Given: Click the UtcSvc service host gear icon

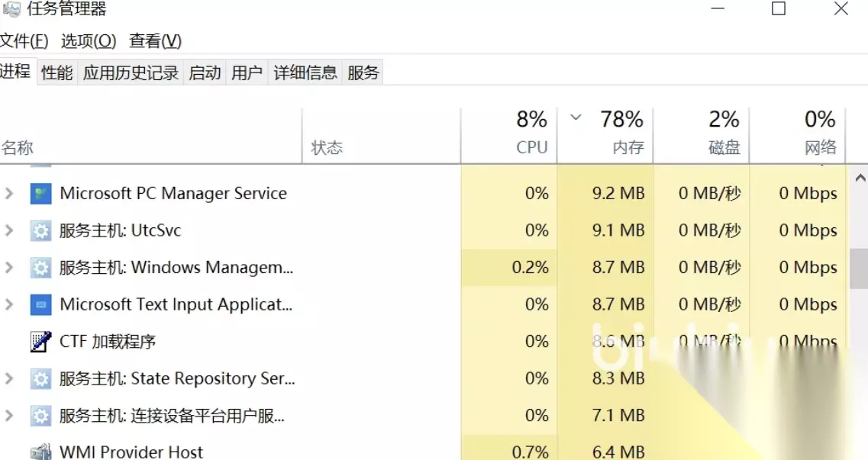Looking at the screenshot, I should pyautogui.click(x=40, y=230).
